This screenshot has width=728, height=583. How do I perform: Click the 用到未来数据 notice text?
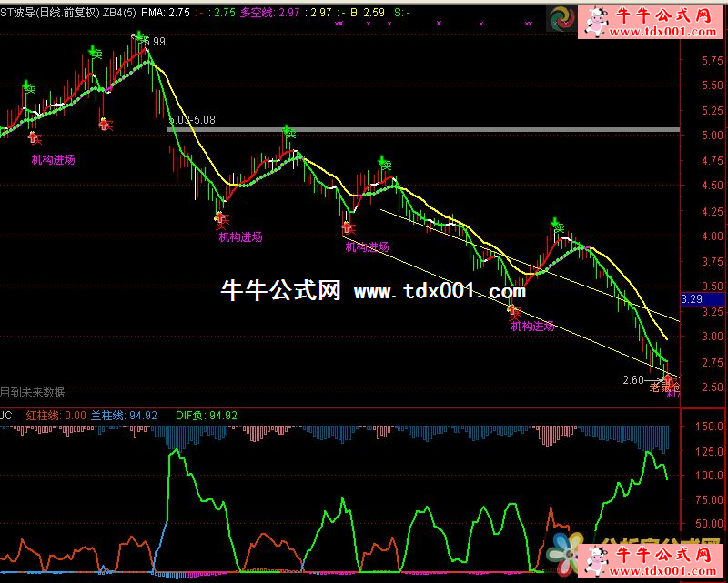(33, 392)
